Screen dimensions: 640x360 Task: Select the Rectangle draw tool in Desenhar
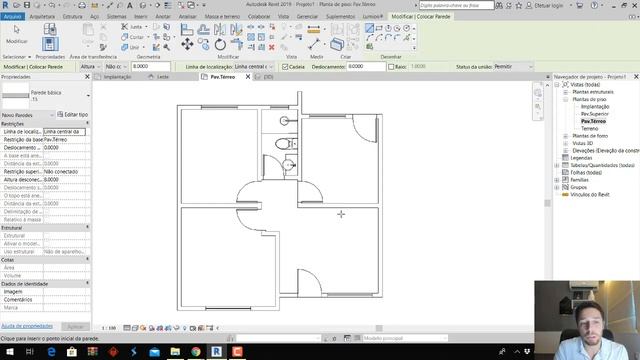click(379, 28)
